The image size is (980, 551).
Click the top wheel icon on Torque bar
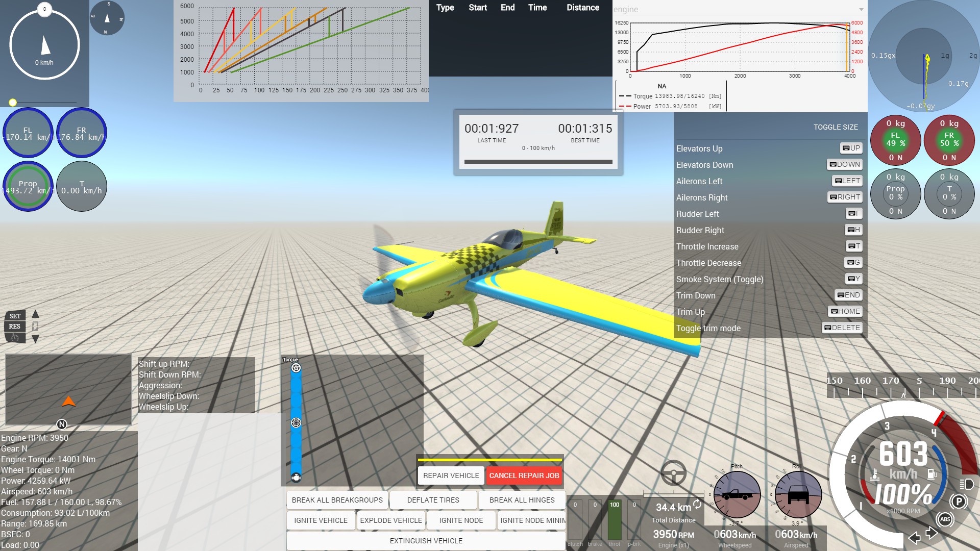tap(296, 368)
